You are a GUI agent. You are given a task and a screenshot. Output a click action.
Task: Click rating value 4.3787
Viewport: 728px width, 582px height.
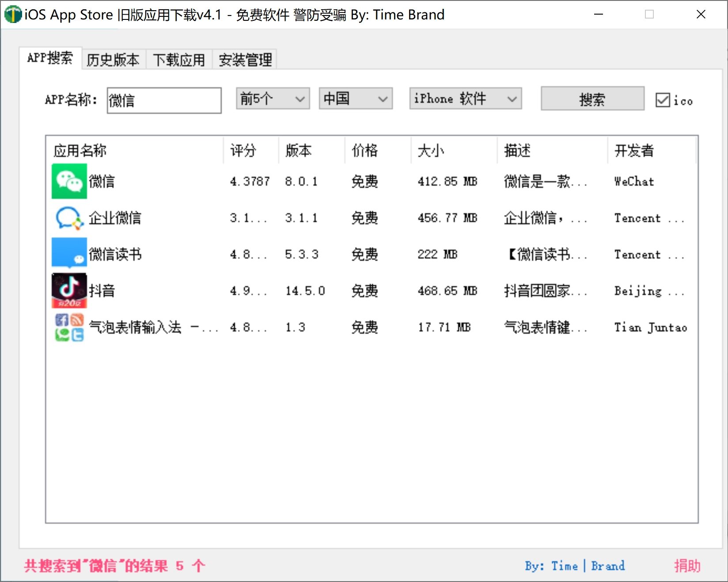(x=250, y=181)
